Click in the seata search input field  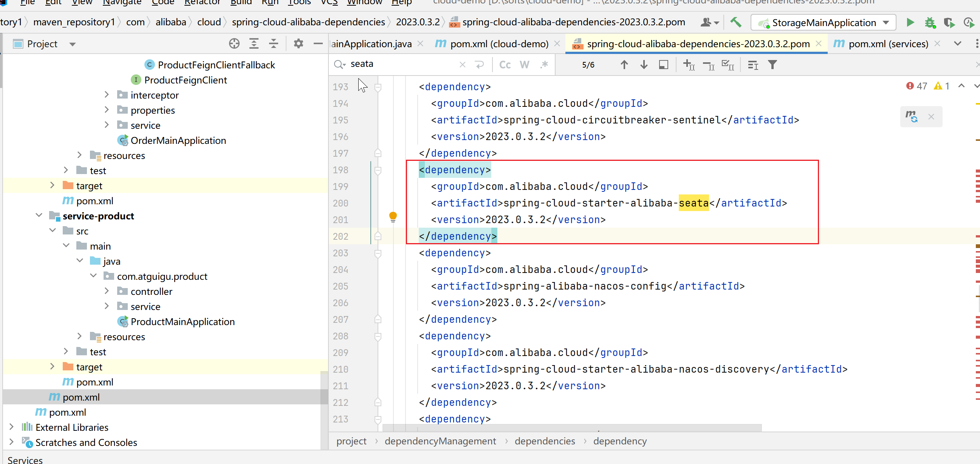pos(403,64)
